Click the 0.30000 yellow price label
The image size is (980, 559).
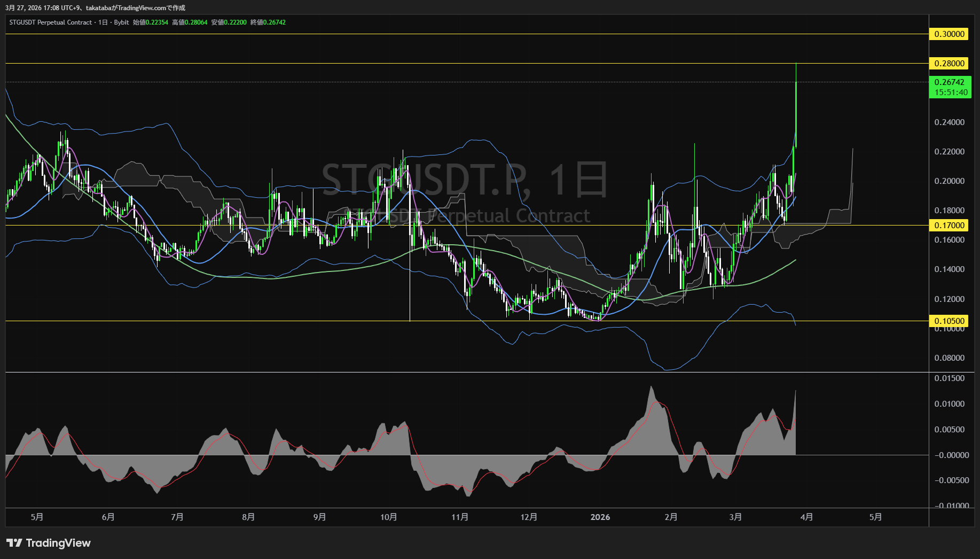pyautogui.click(x=949, y=34)
